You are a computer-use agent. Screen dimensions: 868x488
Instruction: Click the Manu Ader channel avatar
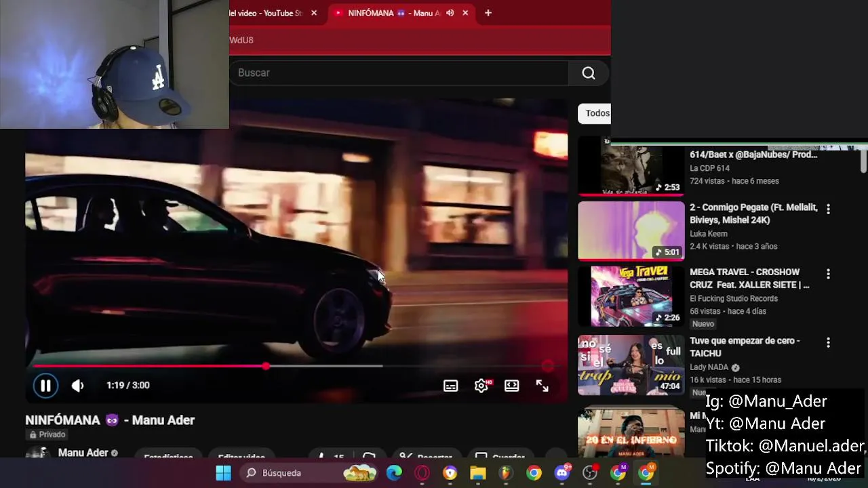point(37,453)
